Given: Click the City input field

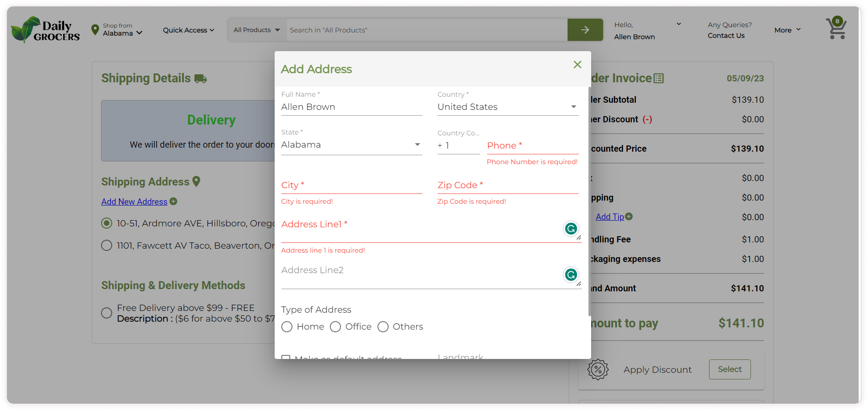Looking at the screenshot, I should [x=351, y=185].
